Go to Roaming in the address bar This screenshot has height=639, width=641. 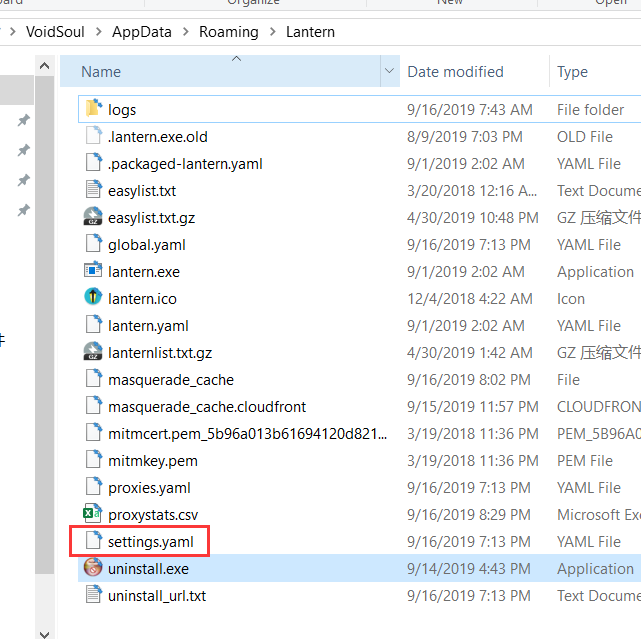click(x=229, y=32)
